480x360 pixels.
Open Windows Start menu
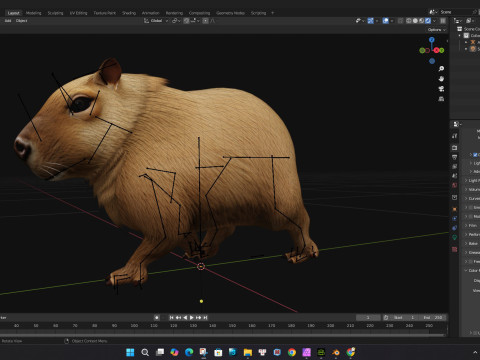pos(130,352)
